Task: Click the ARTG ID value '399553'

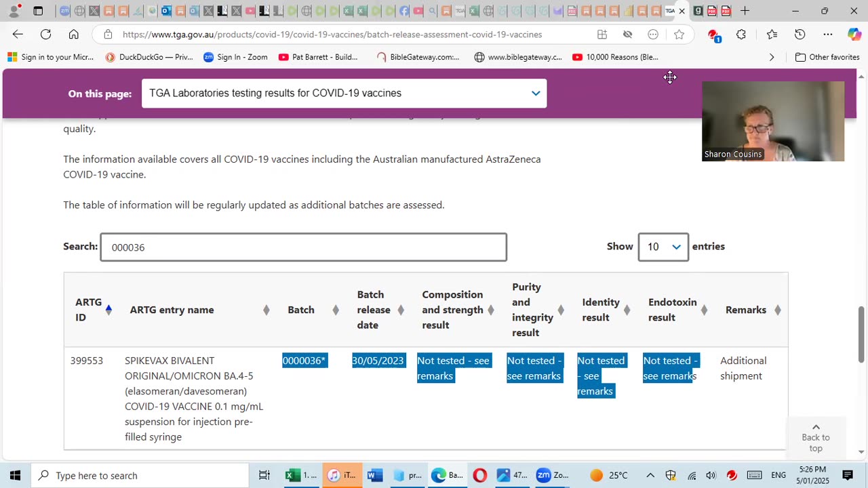Action: tap(87, 361)
